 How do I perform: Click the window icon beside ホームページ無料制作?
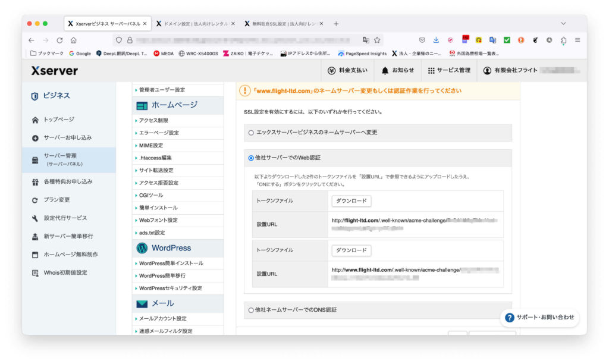(35, 255)
